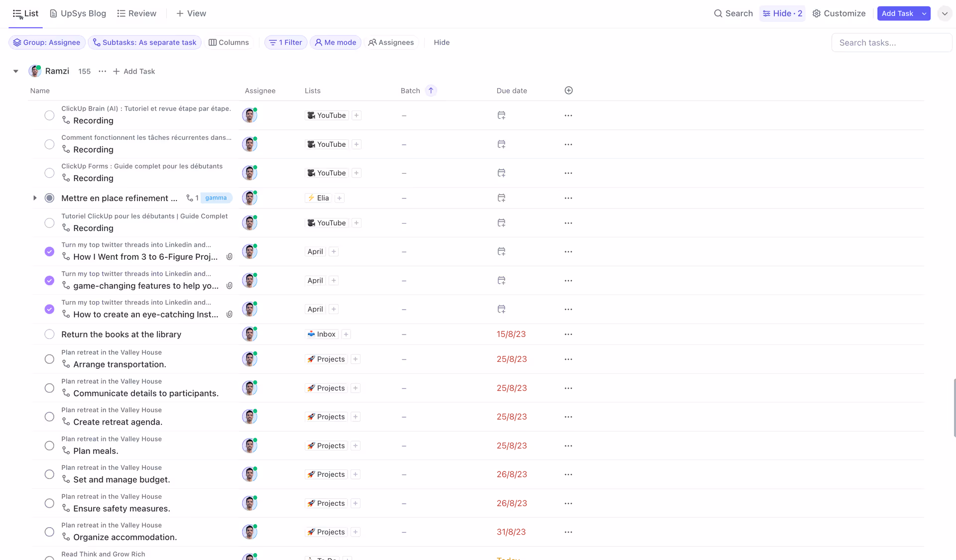Collapse the Ramzi assignee group
956x560 pixels.
[x=16, y=71]
